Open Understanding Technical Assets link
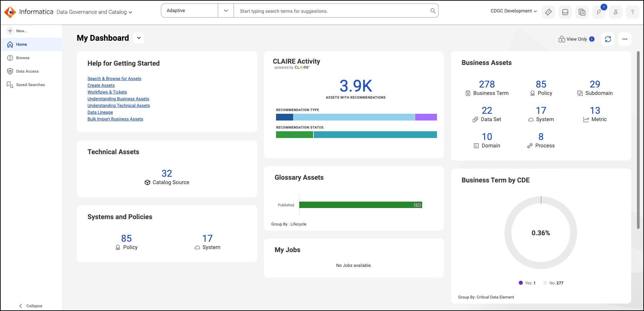The height and width of the screenshot is (311, 644). coord(119,106)
